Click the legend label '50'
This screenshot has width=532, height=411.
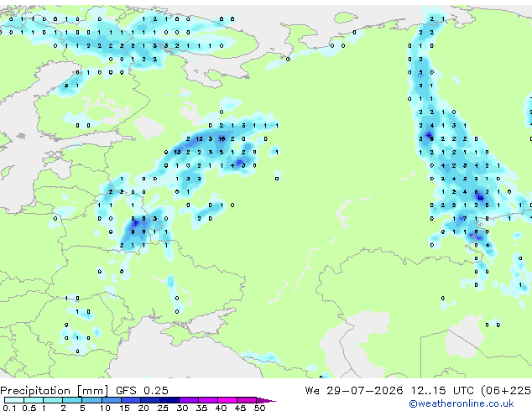pyautogui.click(x=259, y=408)
